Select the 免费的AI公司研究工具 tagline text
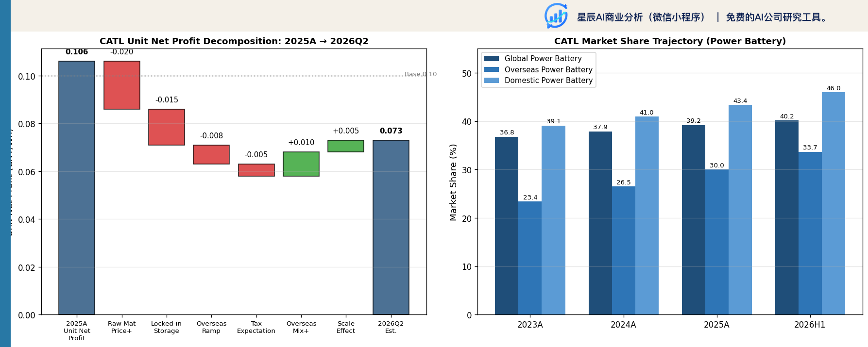868x347 pixels. (777, 17)
